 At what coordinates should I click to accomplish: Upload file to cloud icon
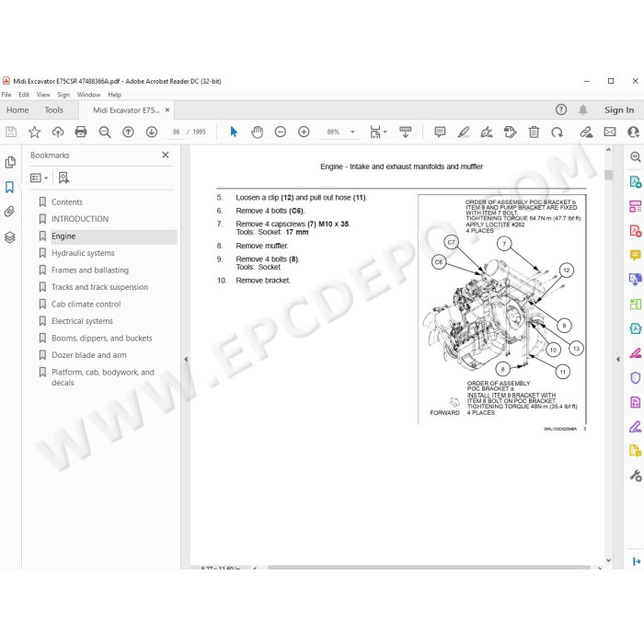[58, 132]
